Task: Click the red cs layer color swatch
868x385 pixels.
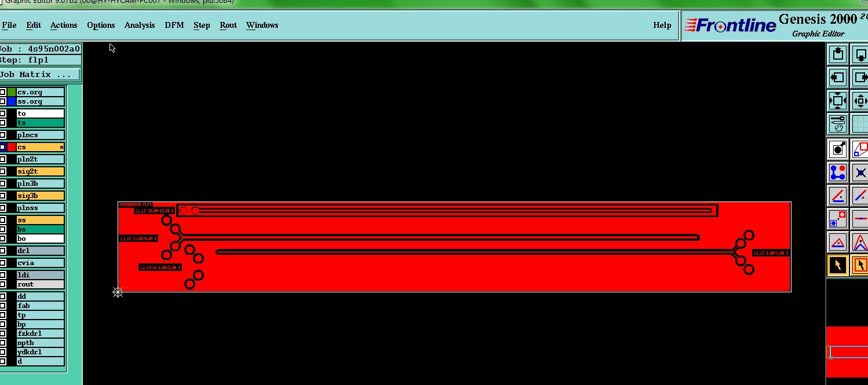Action: pos(12,147)
